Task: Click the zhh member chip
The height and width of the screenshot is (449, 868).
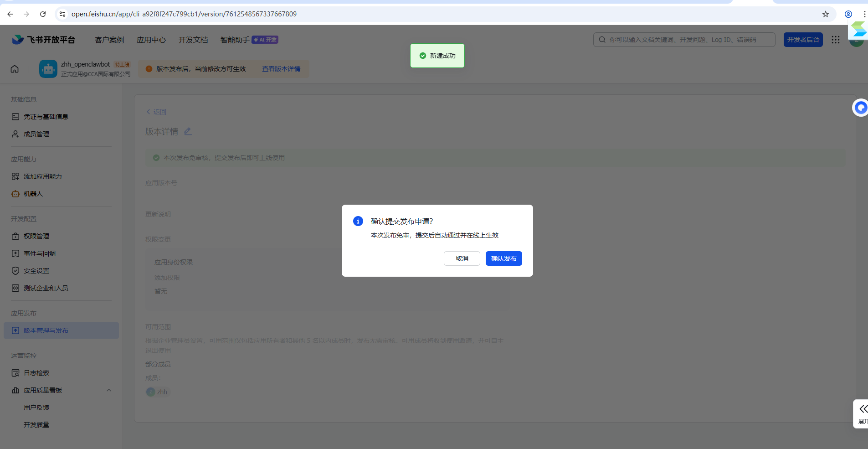Action: click(x=158, y=392)
